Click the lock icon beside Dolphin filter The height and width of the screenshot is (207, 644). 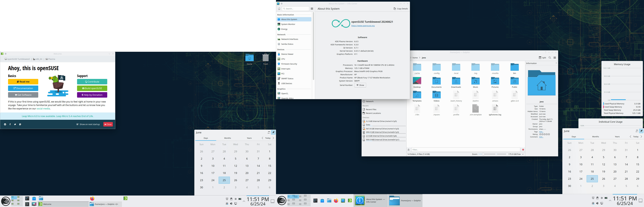pos(409,150)
